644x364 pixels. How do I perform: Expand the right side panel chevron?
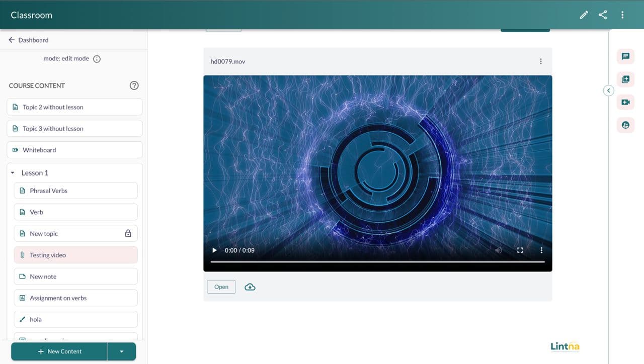coord(608,90)
